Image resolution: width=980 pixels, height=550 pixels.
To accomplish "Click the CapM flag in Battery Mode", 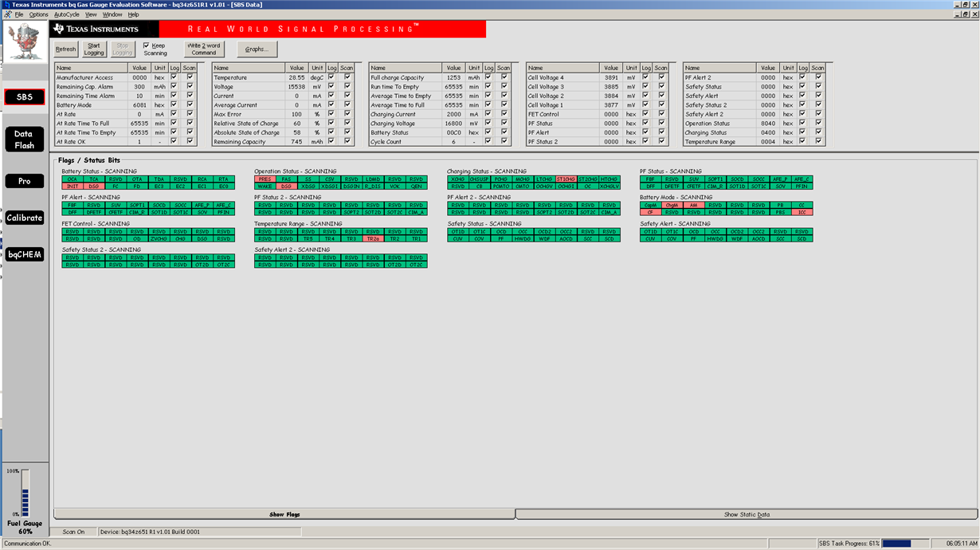I will pos(650,206).
